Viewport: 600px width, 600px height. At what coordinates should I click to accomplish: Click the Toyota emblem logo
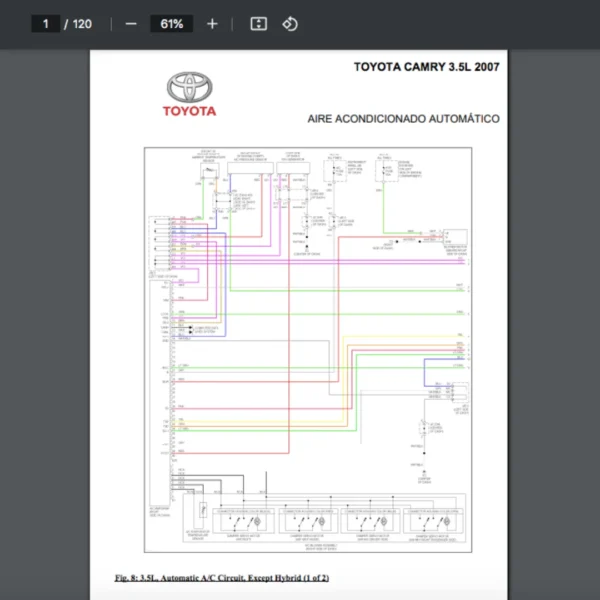coord(189,87)
